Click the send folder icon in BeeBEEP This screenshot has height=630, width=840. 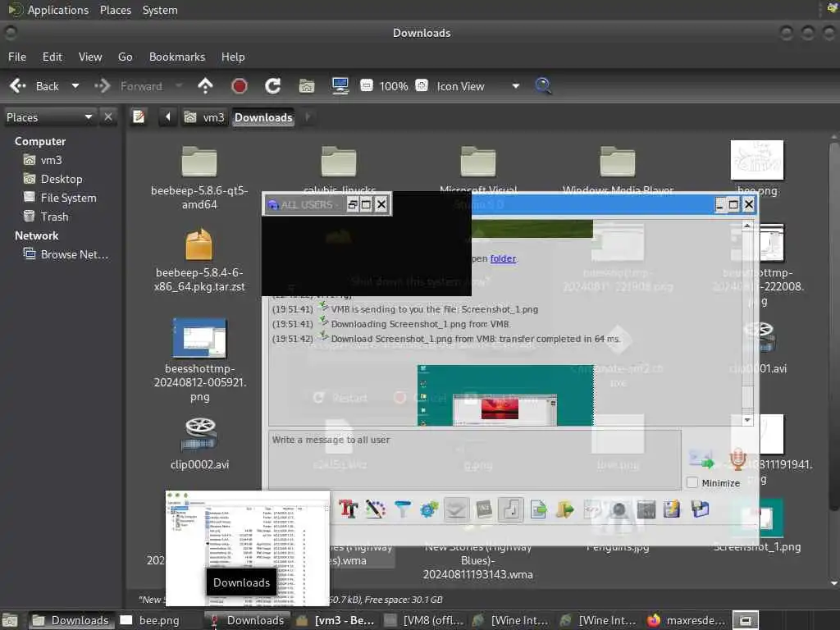[x=564, y=509]
